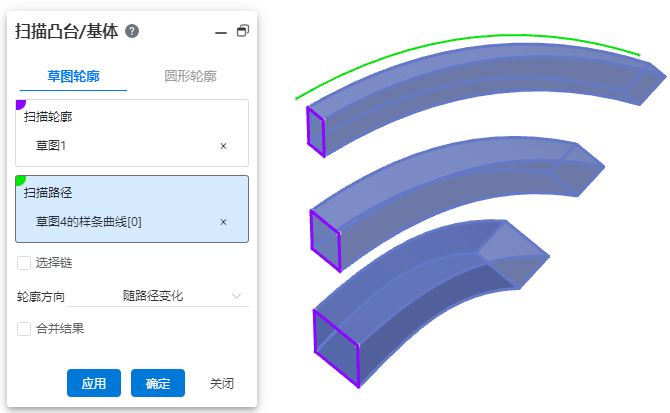Detach the 扫描凸台/基体 panel window
Viewport: 670px width, 413px height.
tap(243, 31)
